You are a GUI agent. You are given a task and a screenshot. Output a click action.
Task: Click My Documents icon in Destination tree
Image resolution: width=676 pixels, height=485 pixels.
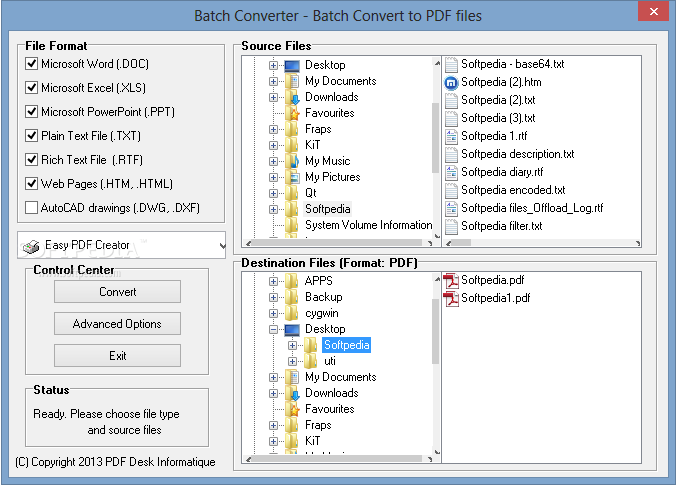(292, 378)
